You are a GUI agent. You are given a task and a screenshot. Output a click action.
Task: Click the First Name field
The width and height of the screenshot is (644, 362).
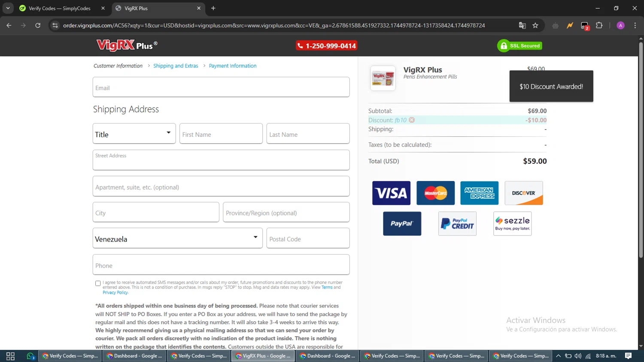(x=221, y=133)
